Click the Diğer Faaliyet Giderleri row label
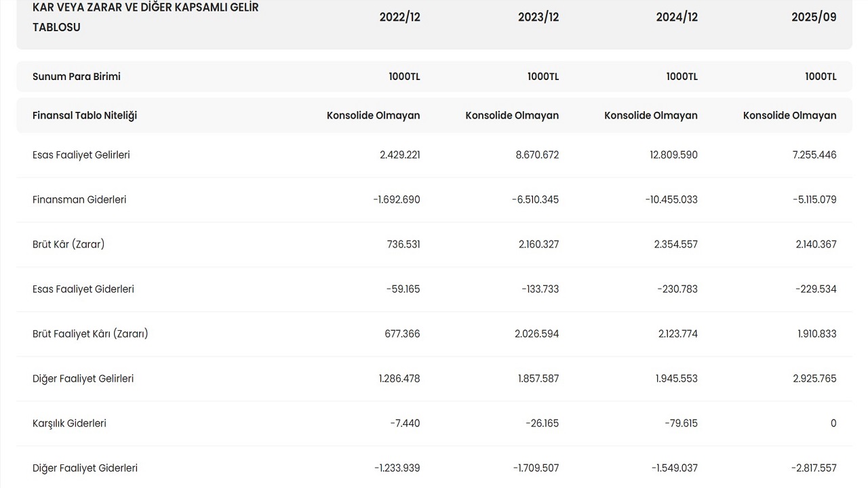 [85, 468]
